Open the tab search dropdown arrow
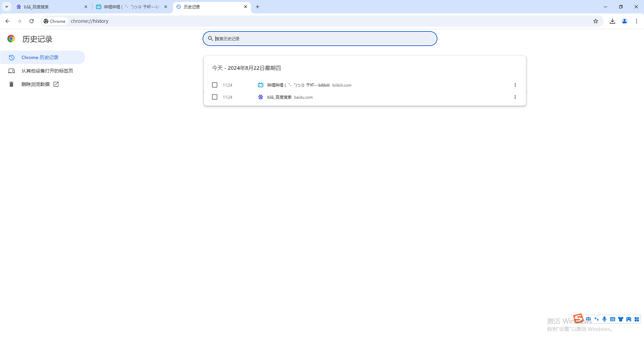This screenshot has height=349, width=644. pos(7,7)
